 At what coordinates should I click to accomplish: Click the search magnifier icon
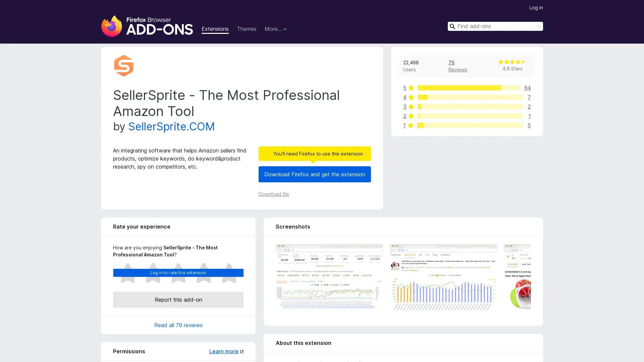click(x=452, y=26)
